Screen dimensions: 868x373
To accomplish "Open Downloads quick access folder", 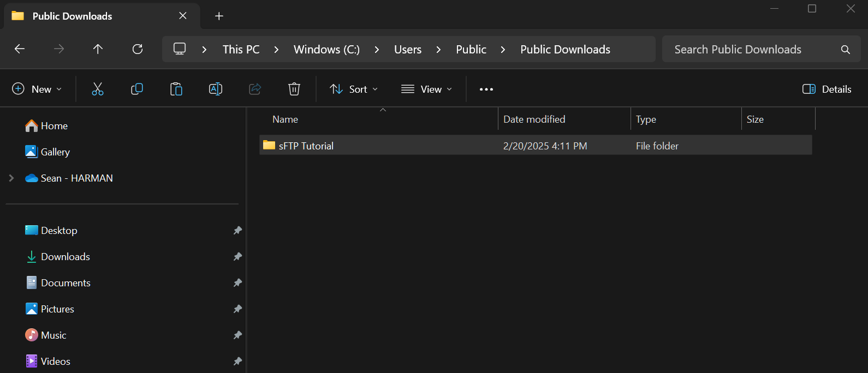I will point(58,257).
